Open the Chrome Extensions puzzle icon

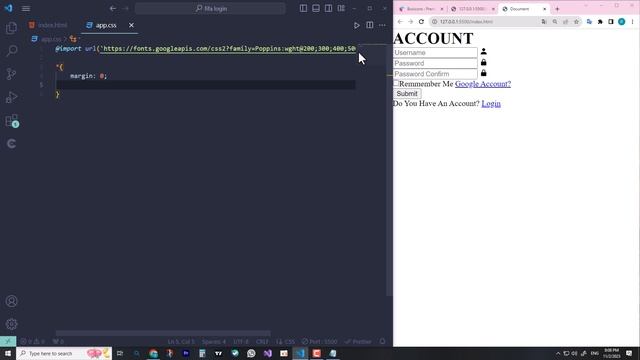pyautogui.click(x=600, y=22)
